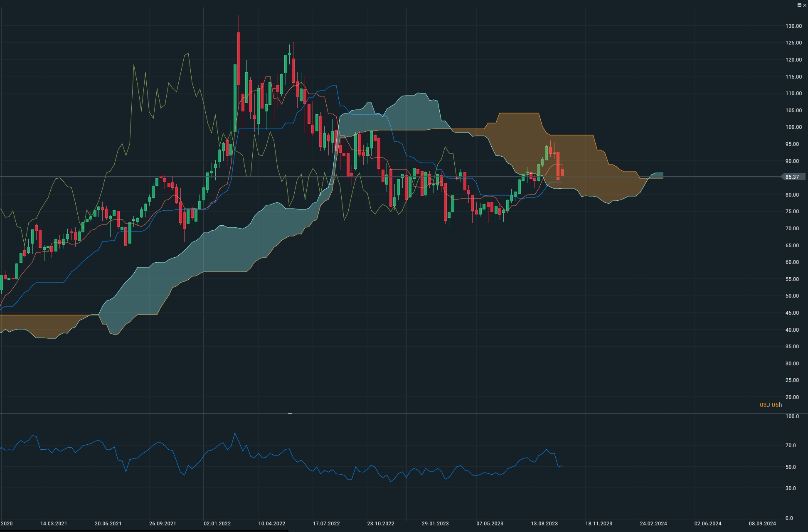Click the last red candle on the chart

[x=562, y=172]
